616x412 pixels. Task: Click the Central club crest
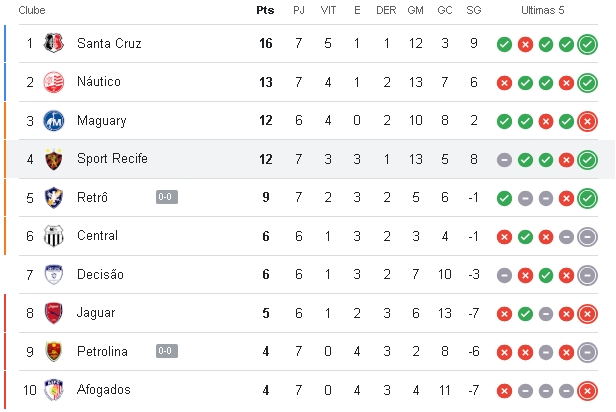click(x=54, y=236)
